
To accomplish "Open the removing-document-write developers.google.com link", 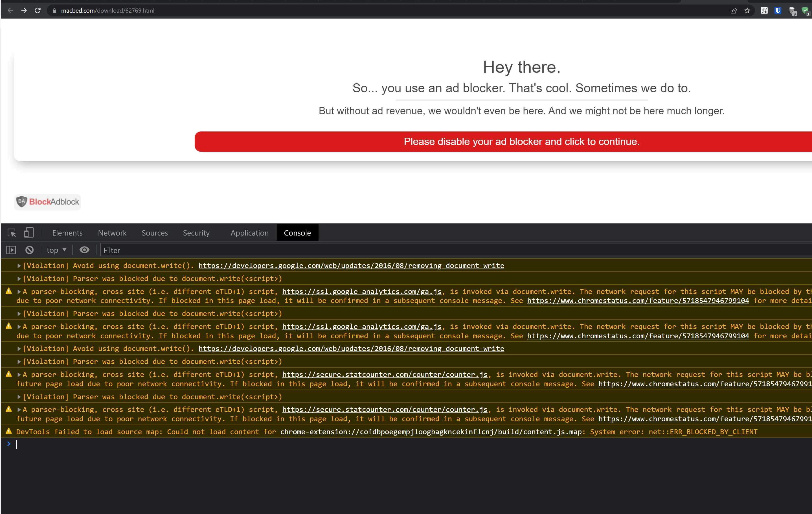I will tap(351, 265).
